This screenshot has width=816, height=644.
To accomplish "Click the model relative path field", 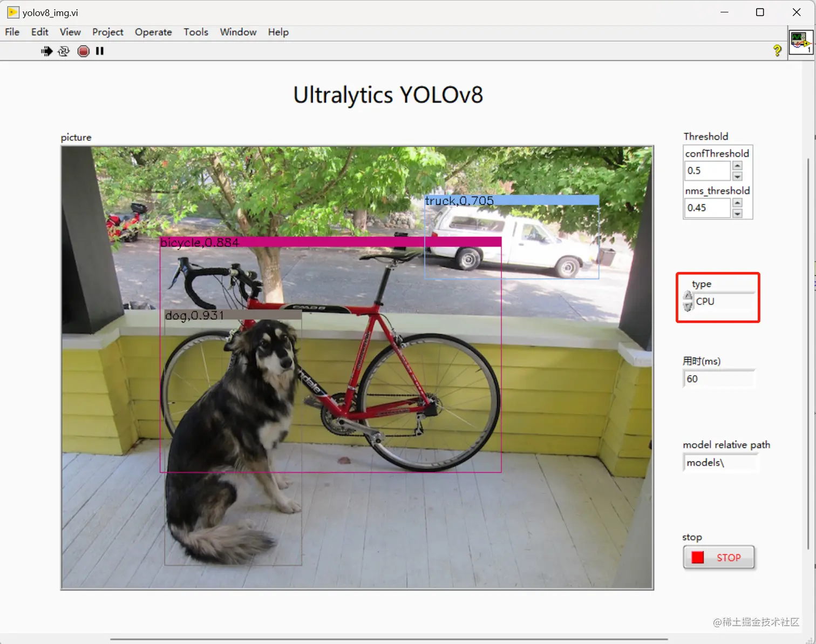I will click(720, 463).
